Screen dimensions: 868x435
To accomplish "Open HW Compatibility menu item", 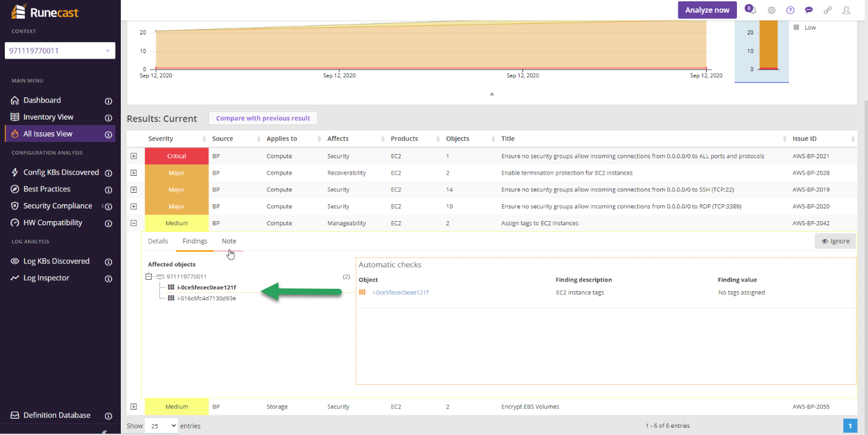I will pyautogui.click(x=53, y=223).
